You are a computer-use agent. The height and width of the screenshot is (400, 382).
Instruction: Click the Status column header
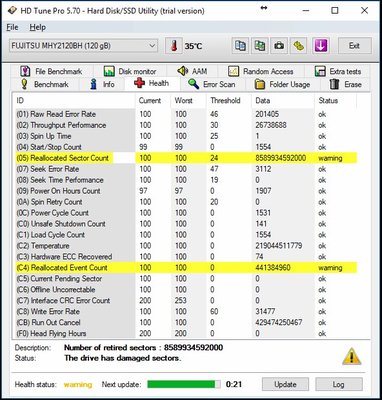[x=335, y=101]
